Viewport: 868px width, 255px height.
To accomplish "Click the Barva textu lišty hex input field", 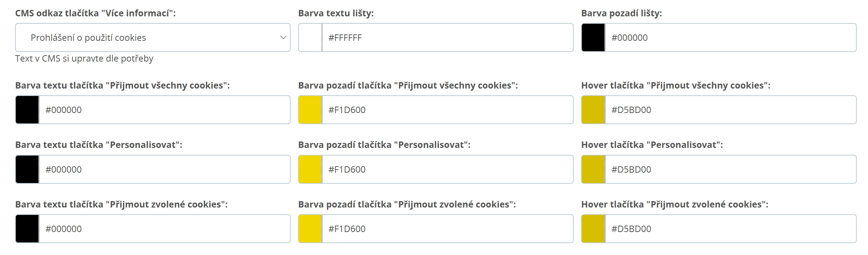I will (447, 37).
